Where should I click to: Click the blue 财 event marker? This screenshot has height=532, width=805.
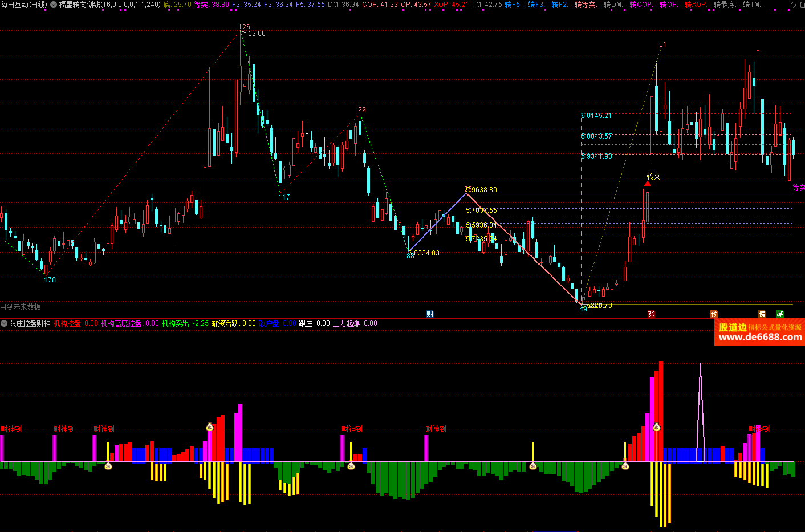(x=430, y=314)
